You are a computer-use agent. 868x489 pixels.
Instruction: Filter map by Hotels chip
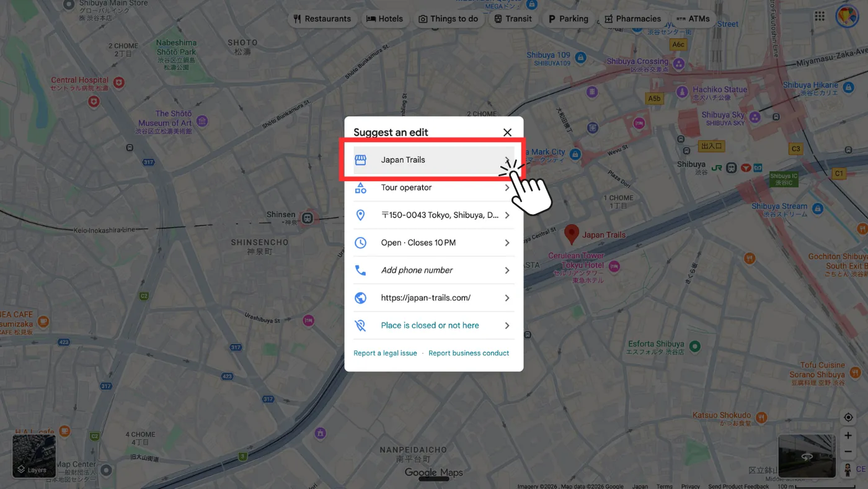tap(384, 19)
